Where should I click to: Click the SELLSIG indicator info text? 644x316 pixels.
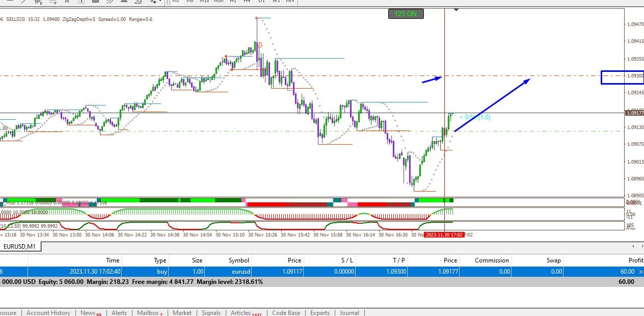[x=76, y=19]
